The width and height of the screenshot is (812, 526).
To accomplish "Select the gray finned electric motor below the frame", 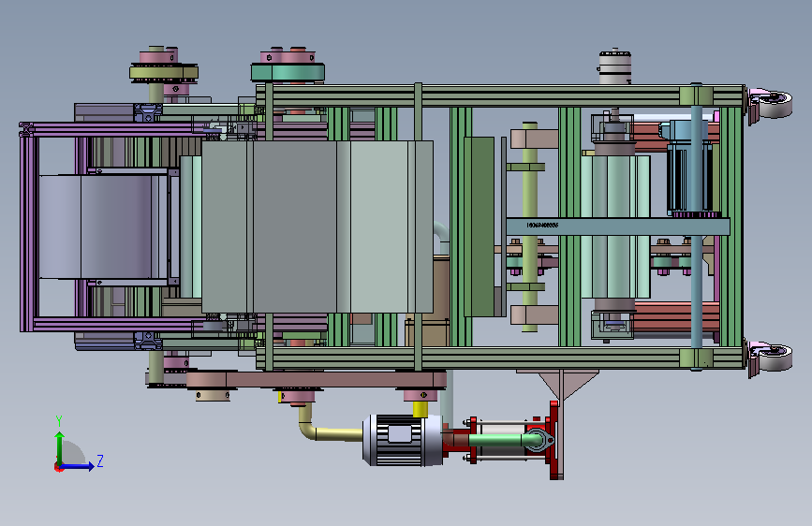I will pyautogui.click(x=403, y=440).
